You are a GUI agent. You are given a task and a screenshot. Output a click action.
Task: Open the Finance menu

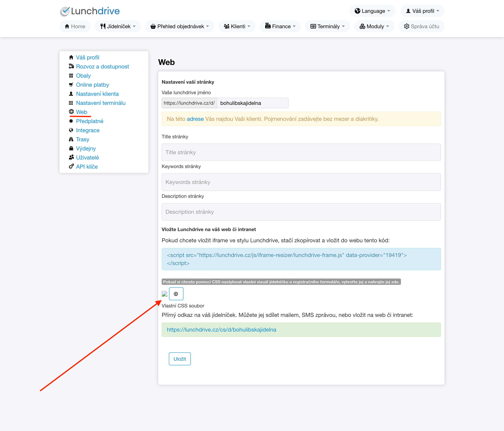point(280,26)
